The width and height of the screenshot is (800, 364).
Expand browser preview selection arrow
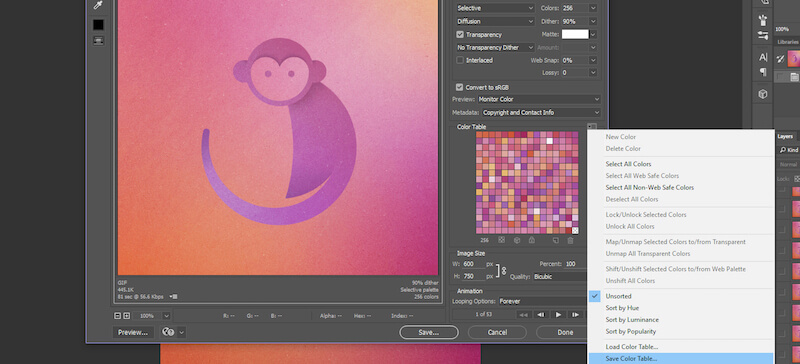(x=182, y=332)
